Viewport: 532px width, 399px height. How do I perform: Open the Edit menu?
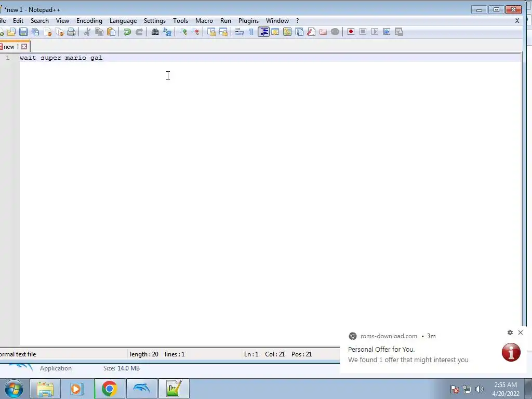tap(18, 21)
